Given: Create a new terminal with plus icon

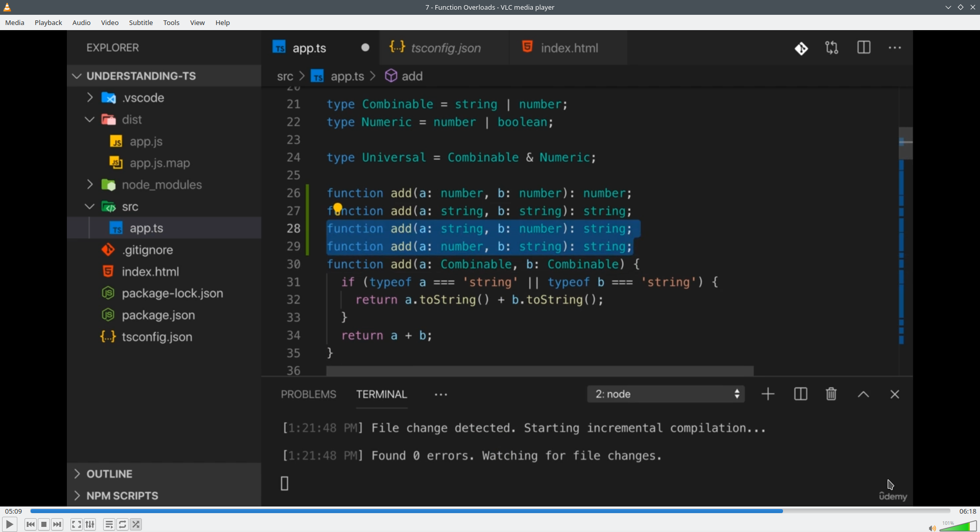Looking at the screenshot, I should (x=768, y=394).
